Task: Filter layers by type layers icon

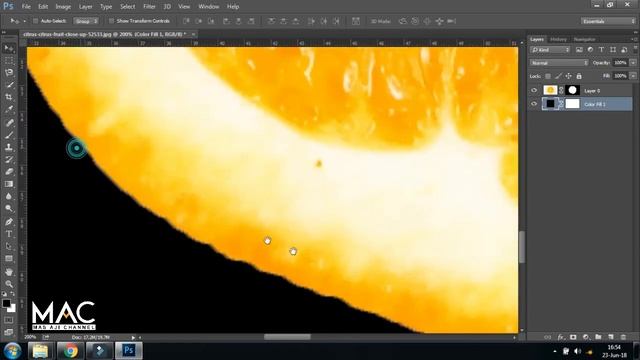Action: pyautogui.click(x=601, y=50)
